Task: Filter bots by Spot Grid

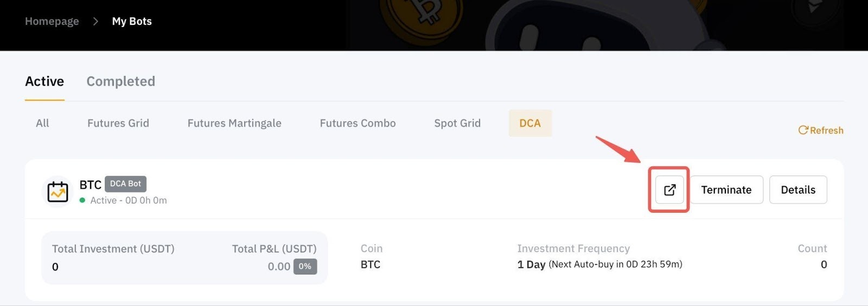Action: coord(457,123)
